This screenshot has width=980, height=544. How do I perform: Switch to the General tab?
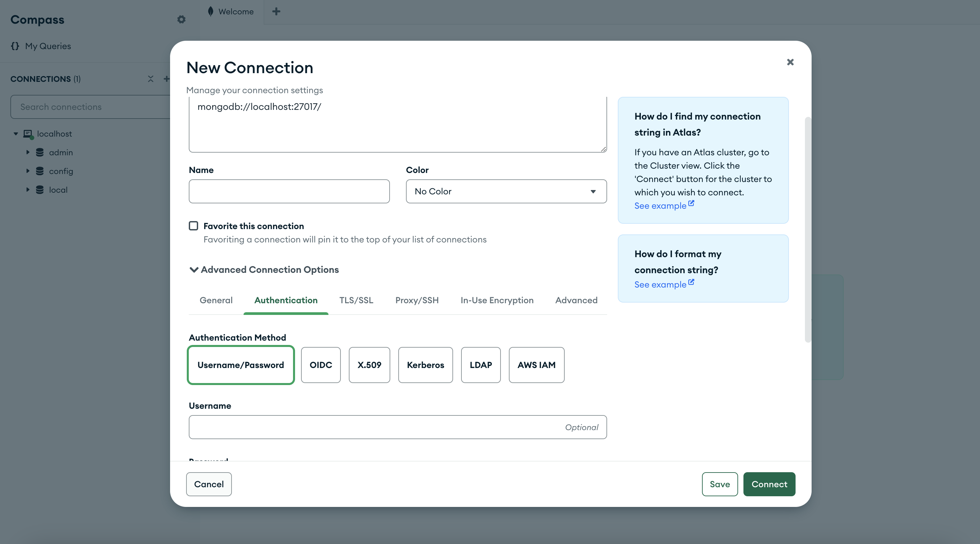(x=216, y=300)
